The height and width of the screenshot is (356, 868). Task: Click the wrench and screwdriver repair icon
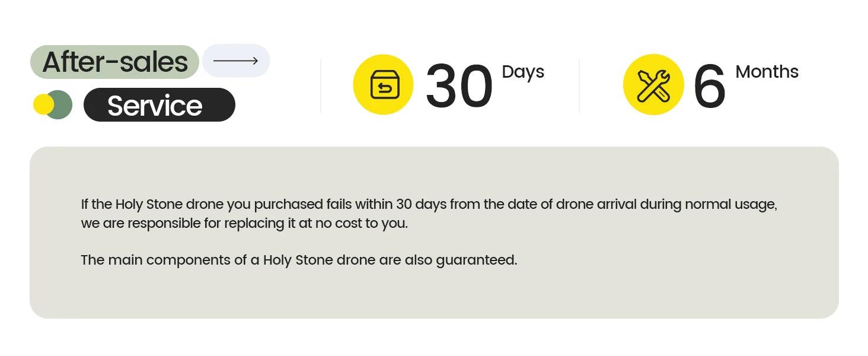[x=653, y=85]
